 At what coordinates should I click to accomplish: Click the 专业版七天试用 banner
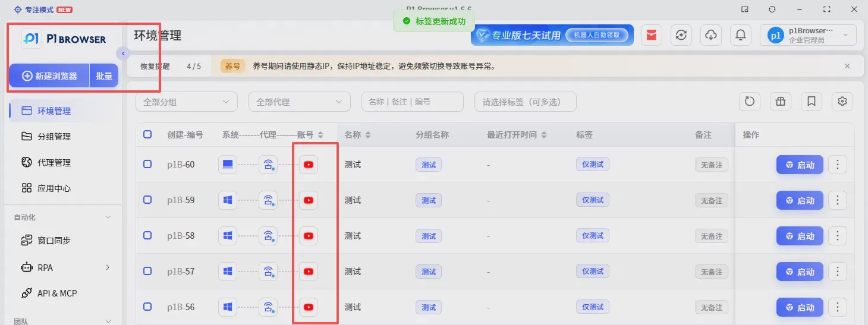coord(552,36)
